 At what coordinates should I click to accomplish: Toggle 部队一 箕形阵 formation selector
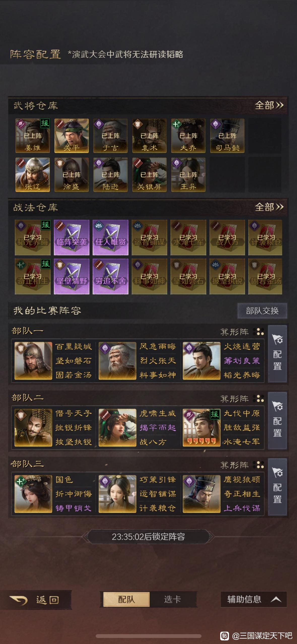[242, 332]
